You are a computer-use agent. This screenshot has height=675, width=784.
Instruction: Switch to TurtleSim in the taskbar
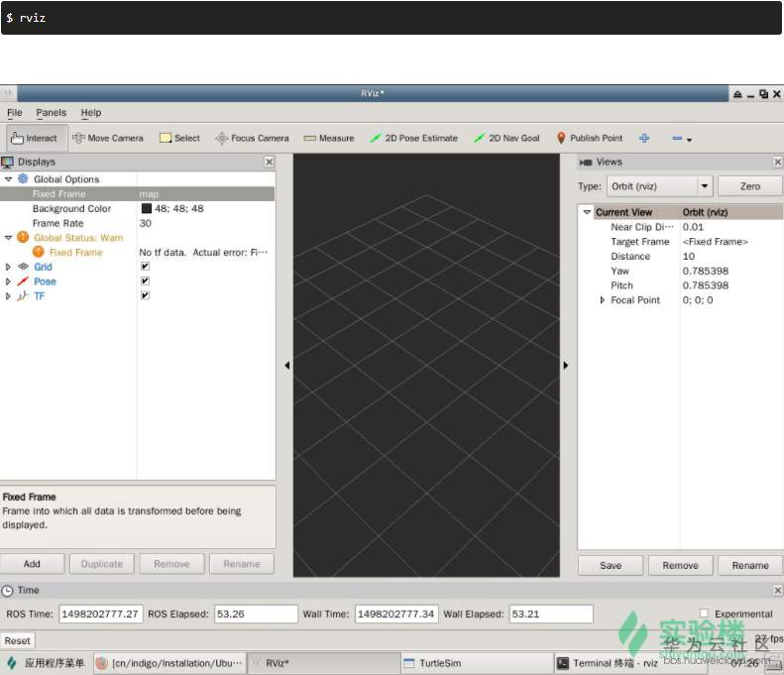pos(440,663)
